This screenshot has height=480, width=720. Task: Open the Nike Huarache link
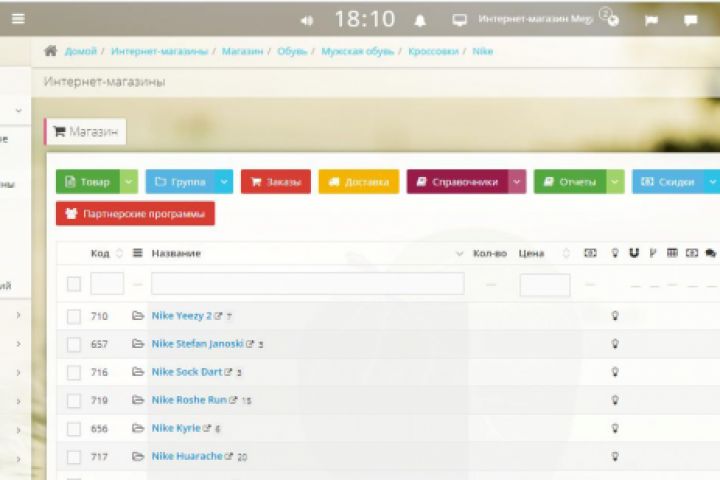[x=187, y=456]
